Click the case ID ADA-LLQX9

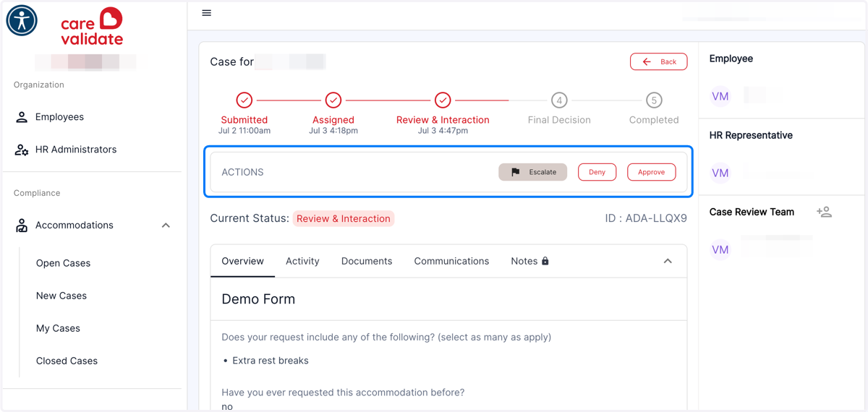(x=646, y=218)
